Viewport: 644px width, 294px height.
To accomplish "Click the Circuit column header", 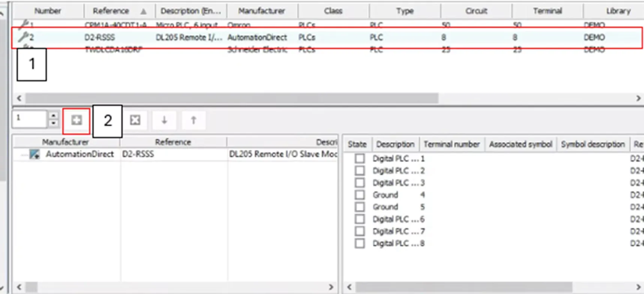I will point(476,11).
